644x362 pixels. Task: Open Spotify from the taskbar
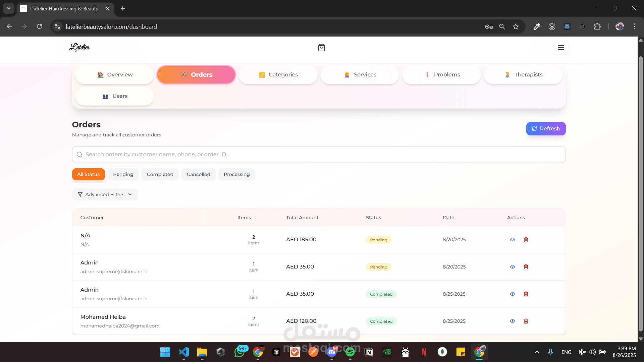pyautogui.click(x=350, y=352)
